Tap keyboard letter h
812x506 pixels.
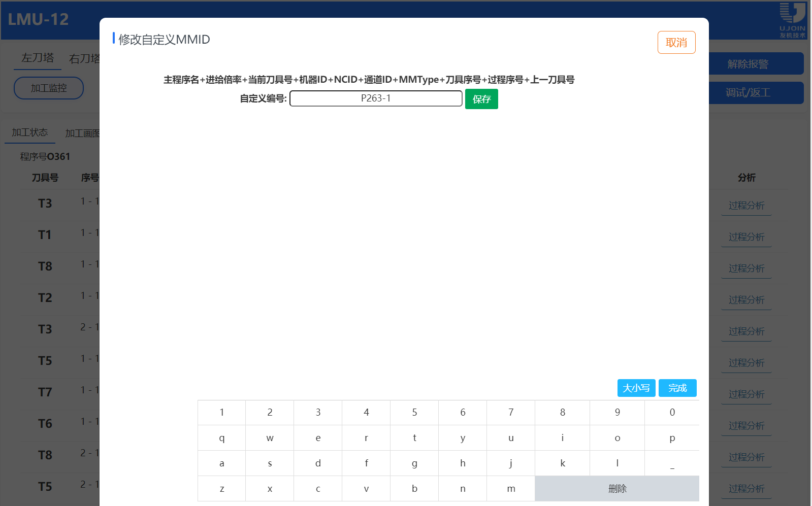(x=463, y=463)
